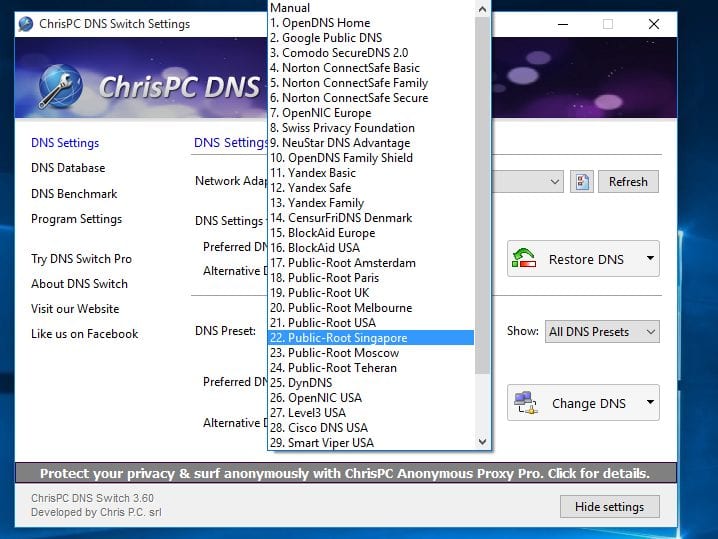Choose 19. Public-Root UK
Image resolution: width=718 pixels, height=539 pixels.
click(x=370, y=293)
